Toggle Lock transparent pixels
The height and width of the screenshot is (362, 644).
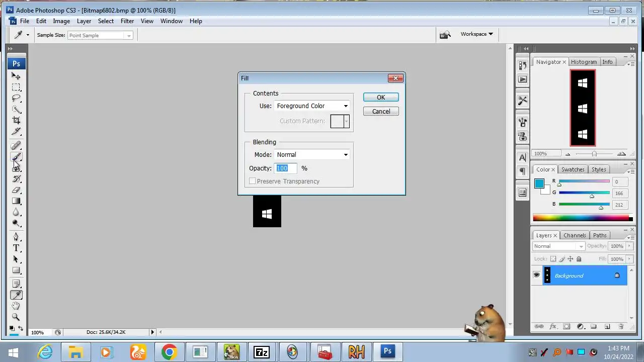point(553,259)
